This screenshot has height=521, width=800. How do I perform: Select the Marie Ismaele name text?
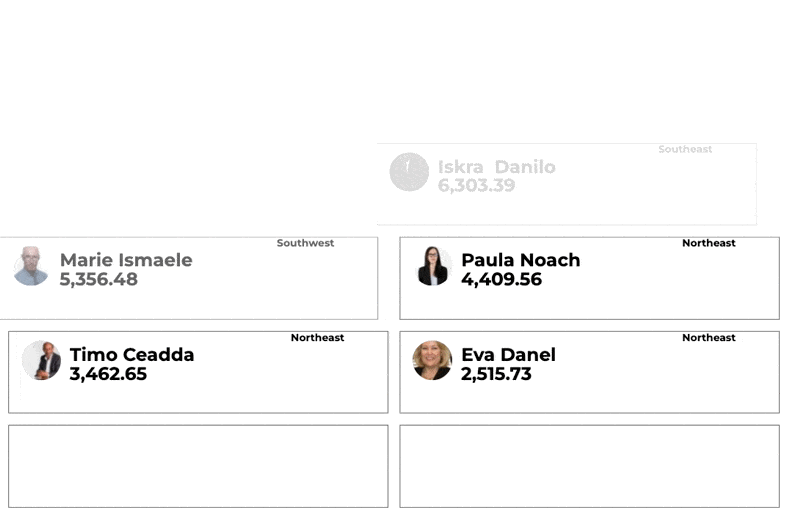(x=126, y=260)
